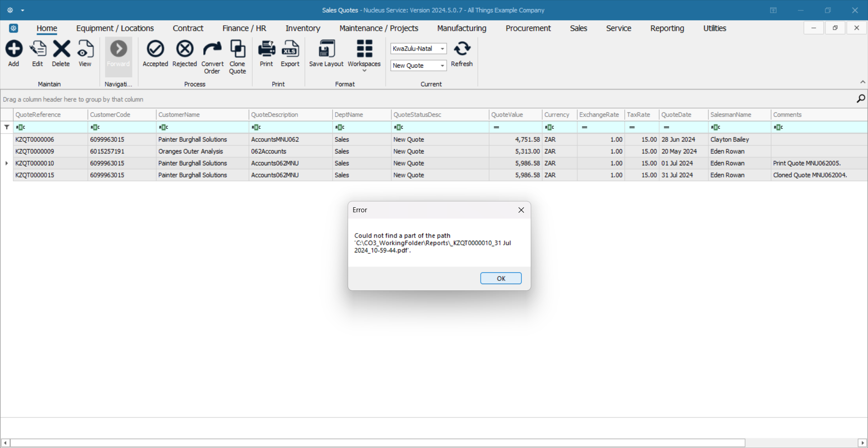Click the 5,313.00 quote value cell
The height and width of the screenshot is (448, 868).
coord(515,151)
